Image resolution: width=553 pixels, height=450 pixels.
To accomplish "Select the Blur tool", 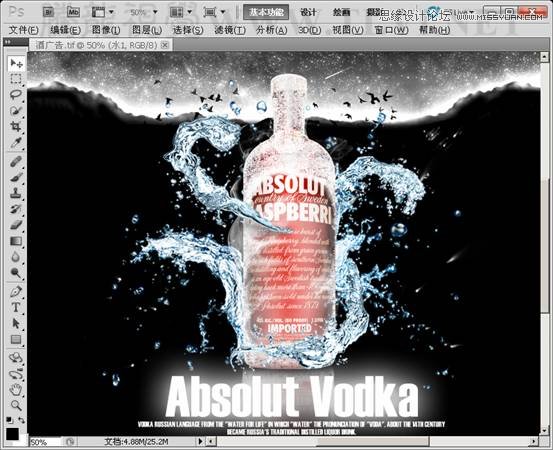I will (x=16, y=257).
